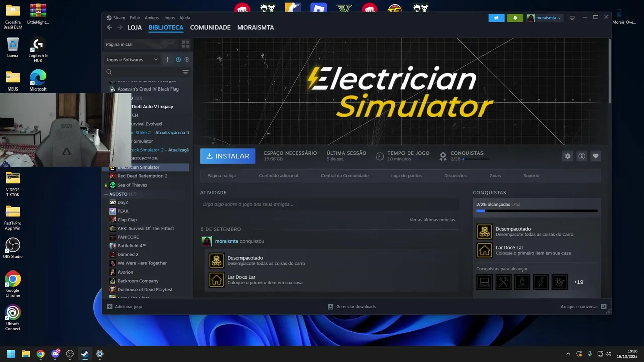Screen dimensions: 644x362
Task: Open Discussões link
Action: (x=455, y=176)
